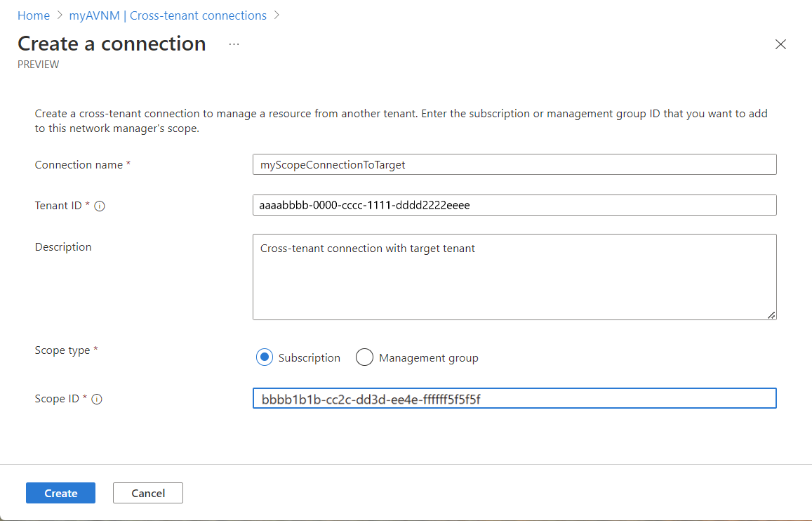Select the Subscription scope type
Viewport: 812px width, 521px height.
[x=265, y=357]
